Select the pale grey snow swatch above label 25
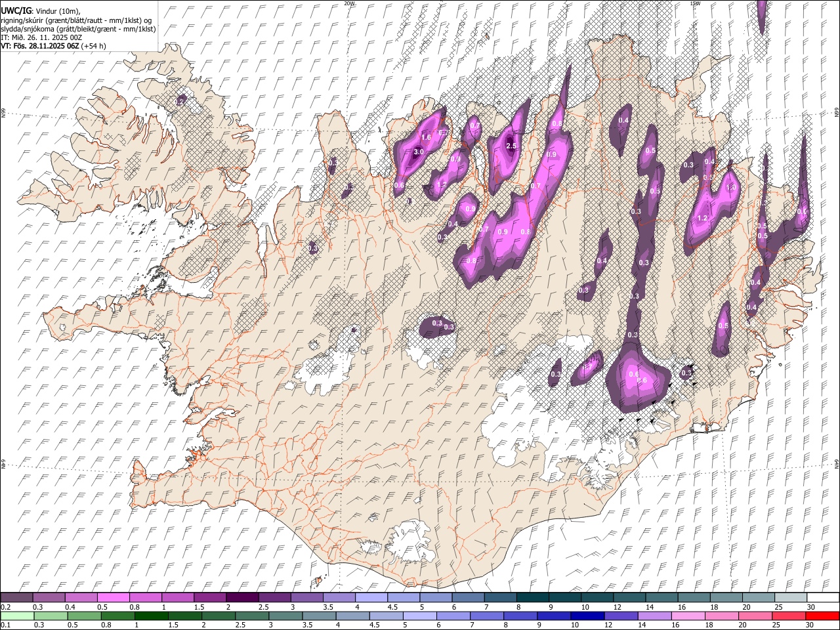This screenshot has height=630, width=840. click(x=790, y=597)
